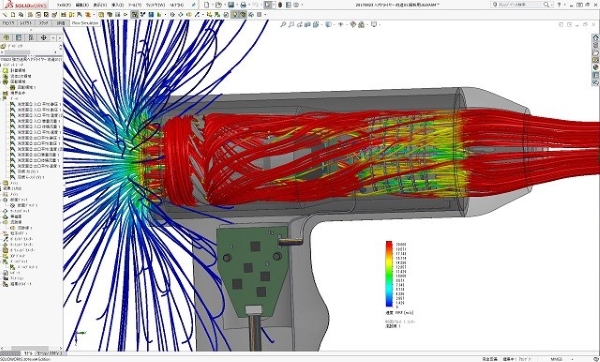Toggle the pin icon beside the menu bar

pos(194,5)
